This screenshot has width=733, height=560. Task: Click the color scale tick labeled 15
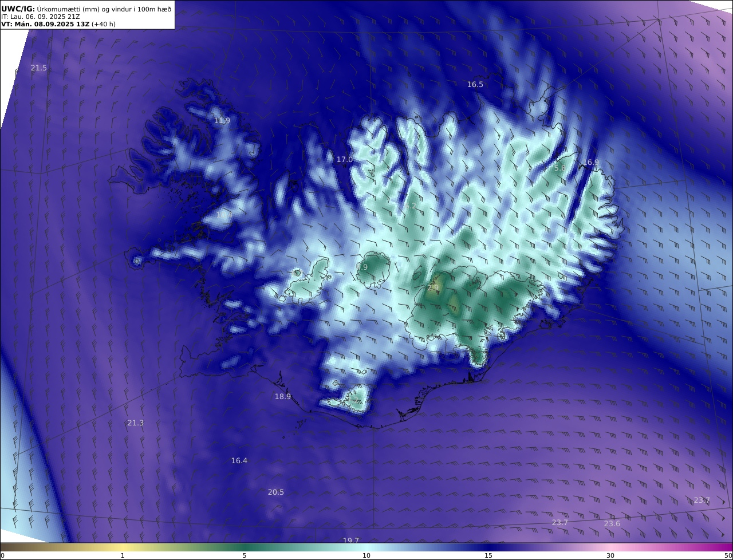click(488, 555)
